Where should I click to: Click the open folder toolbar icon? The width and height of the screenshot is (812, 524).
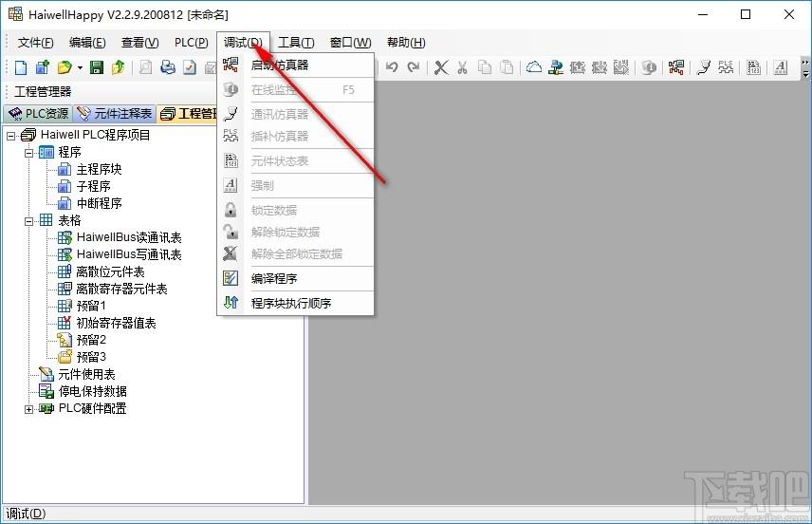[65, 67]
